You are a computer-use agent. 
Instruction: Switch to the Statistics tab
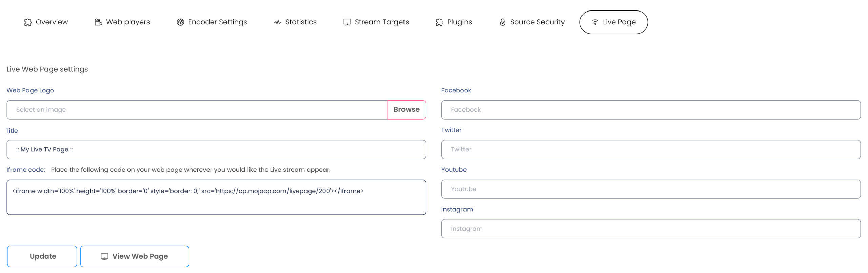300,22
